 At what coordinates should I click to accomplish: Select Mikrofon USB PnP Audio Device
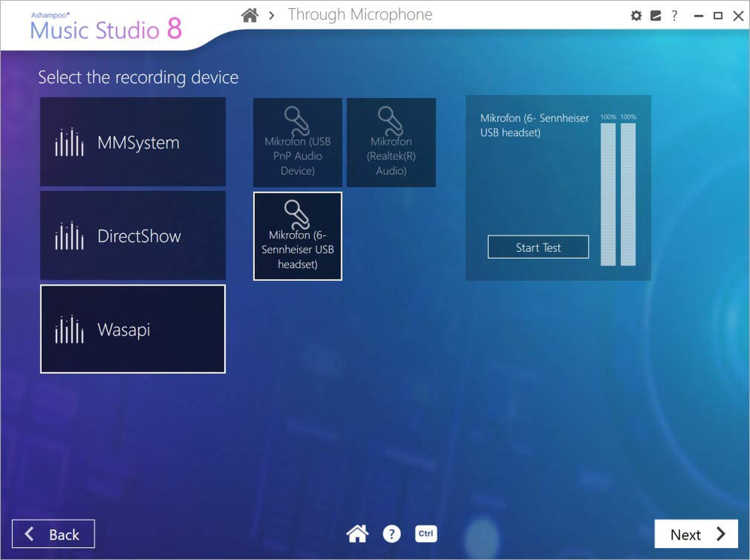[x=298, y=142]
